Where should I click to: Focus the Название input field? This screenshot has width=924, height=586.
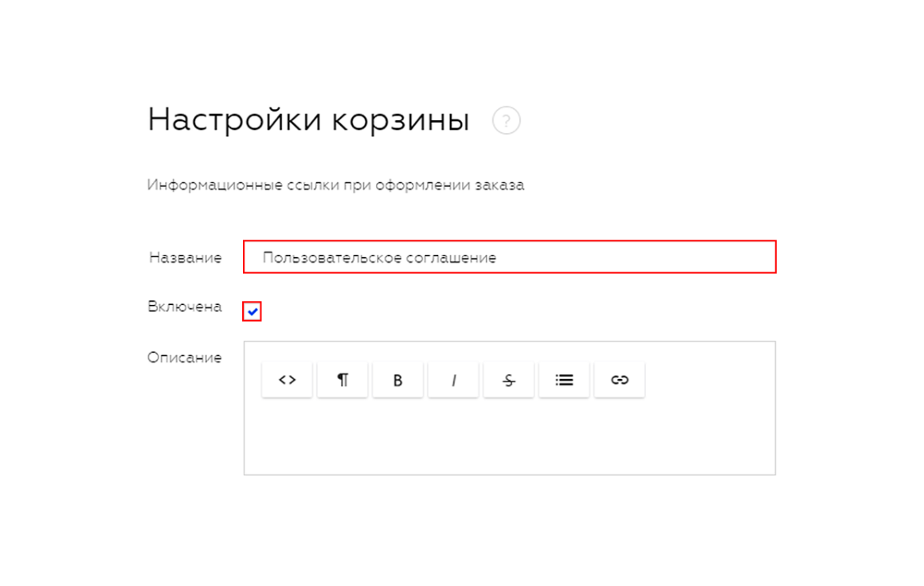click(510, 257)
